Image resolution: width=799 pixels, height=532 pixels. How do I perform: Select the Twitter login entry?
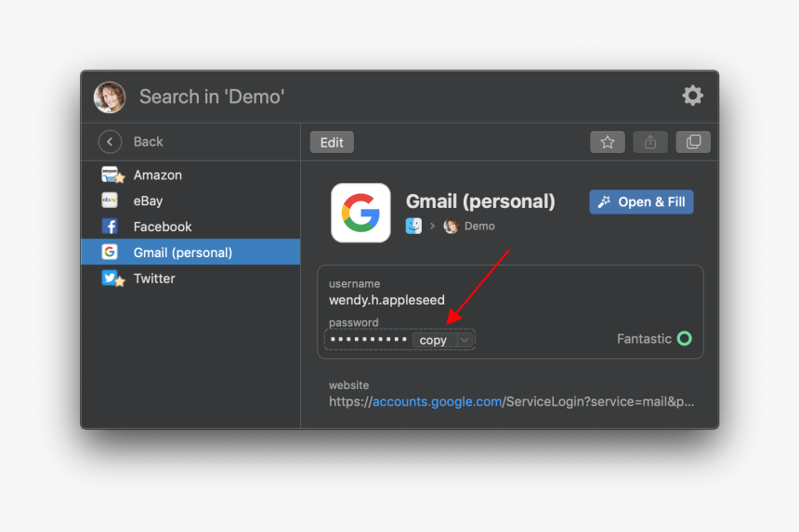click(x=190, y=279)
